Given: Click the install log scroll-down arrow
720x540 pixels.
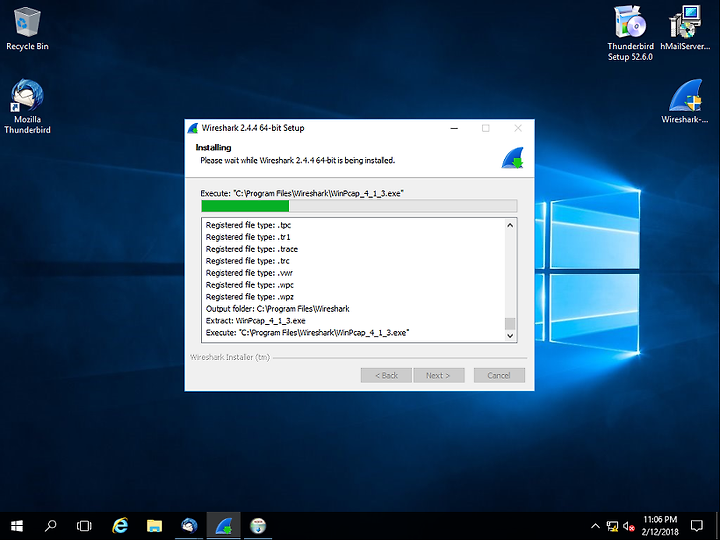Looking at the screenshot, I should click(x=510, y=336).
